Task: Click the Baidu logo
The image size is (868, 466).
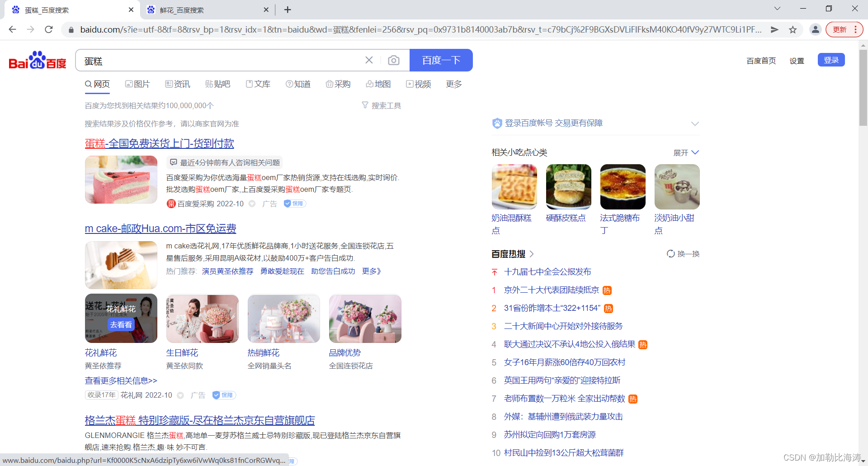Action: (x=38, y=60)
